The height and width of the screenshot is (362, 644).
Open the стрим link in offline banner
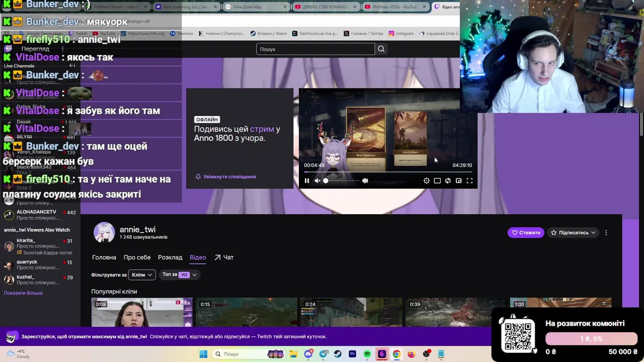(x=262, y=129)
